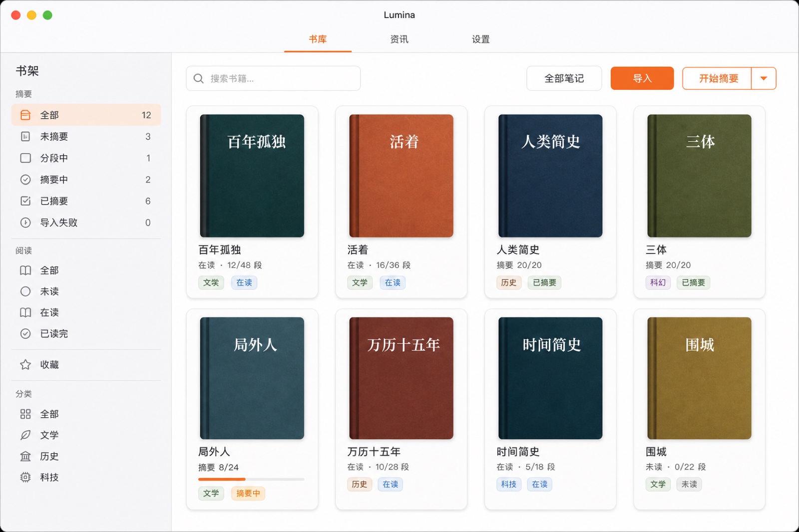Click the 在读 tag on 活着
Image resolution: width=799 pixels, height=532 pixels.
(x=393, y=283)
